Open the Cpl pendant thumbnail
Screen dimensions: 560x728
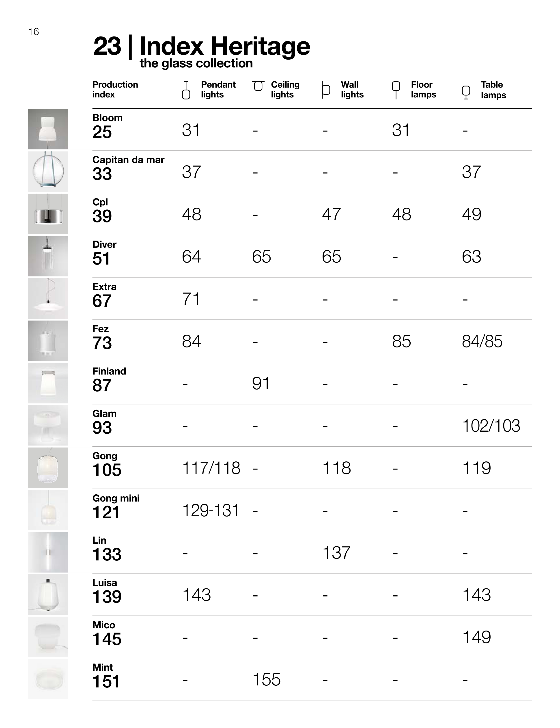click(48, 214)
